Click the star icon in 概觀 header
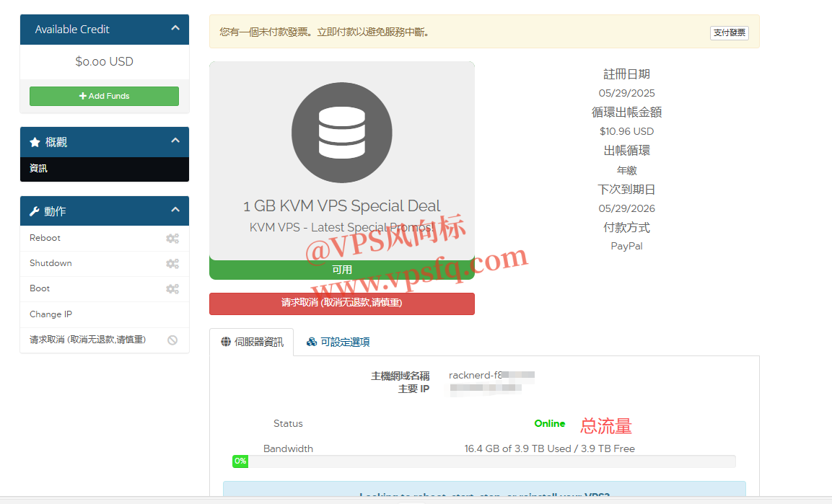This screenshot has width=832, height=504. point(35,143)
